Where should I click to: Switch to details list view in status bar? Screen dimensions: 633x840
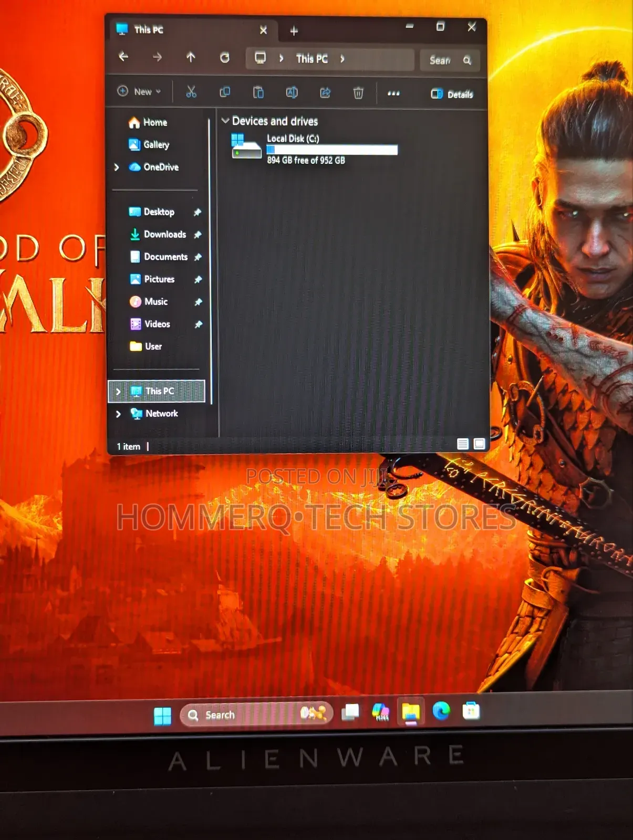coord(463,444)
